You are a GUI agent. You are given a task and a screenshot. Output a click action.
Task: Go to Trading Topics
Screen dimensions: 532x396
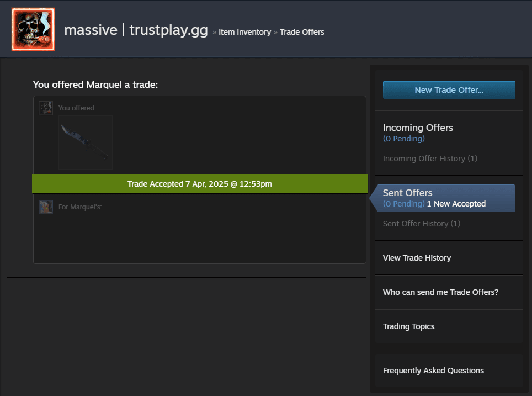[408, 326]
